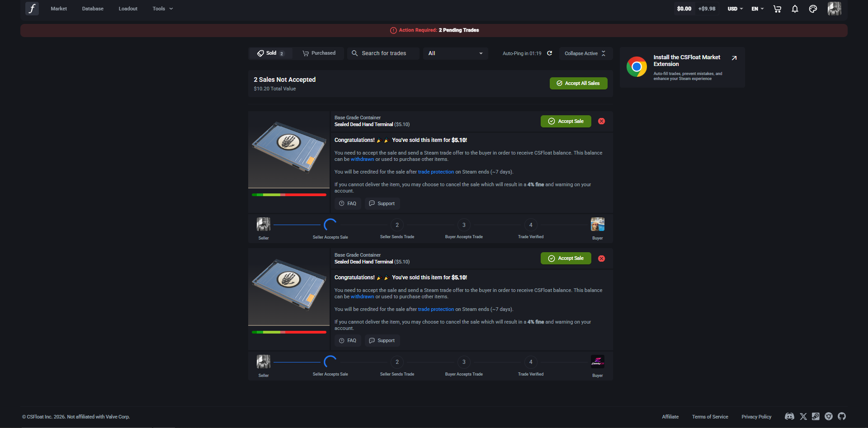Image resolution: width=868 pixels, height=428 pixels.
Task: Open the extension link arrow icon
Action: coord(734,58)
